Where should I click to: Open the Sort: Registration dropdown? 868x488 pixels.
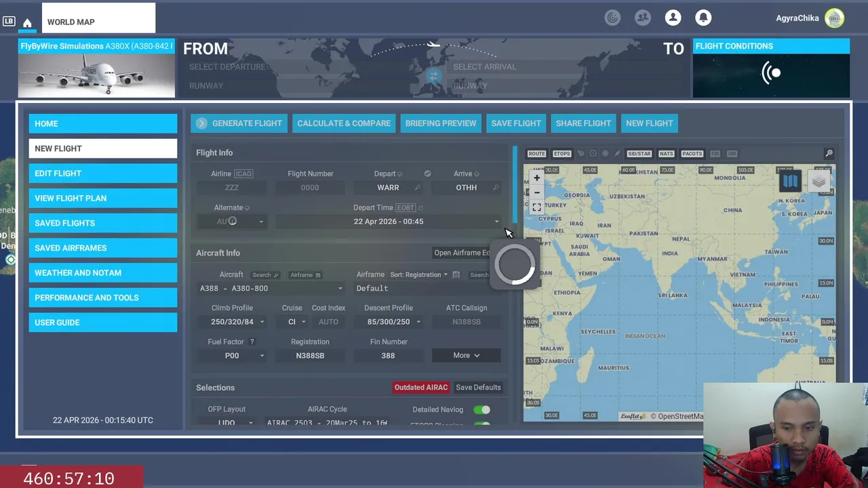[418, 274]
